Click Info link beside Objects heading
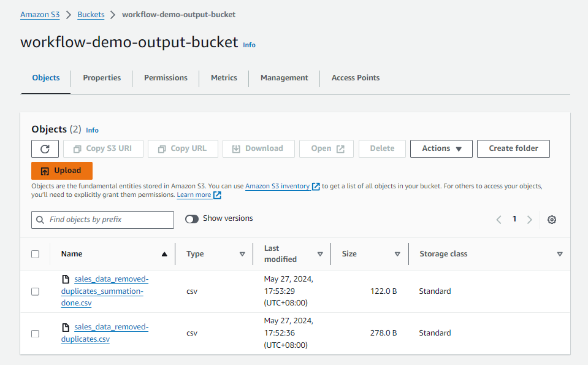Viewport: 588px width, 365px height. click(x=92, y=130)
